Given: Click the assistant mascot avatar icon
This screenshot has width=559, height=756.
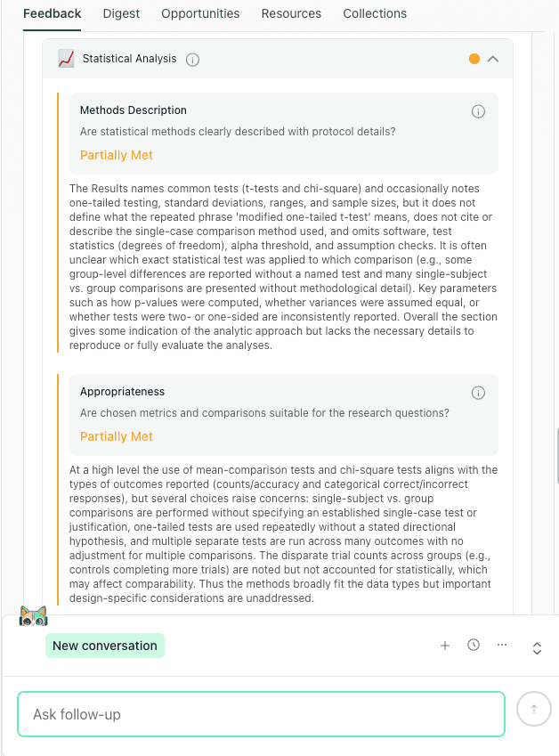Looking at the screenshot, I should [x=33, y=615].
